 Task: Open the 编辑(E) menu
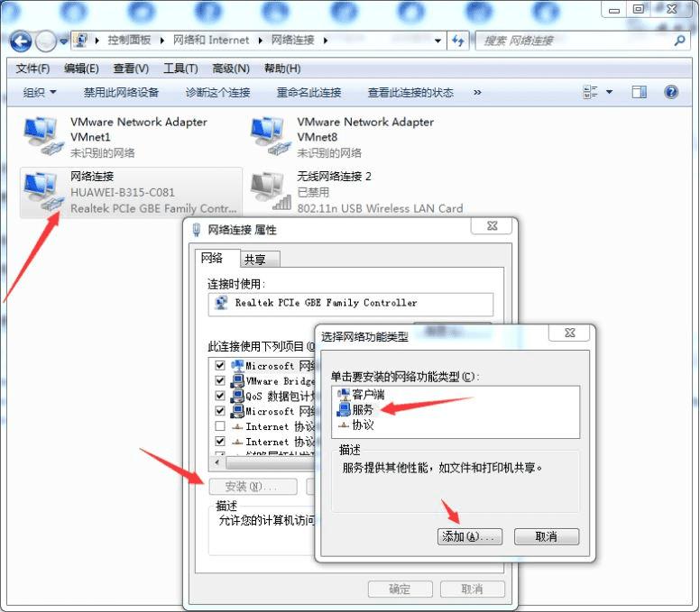tap(81, 69)
